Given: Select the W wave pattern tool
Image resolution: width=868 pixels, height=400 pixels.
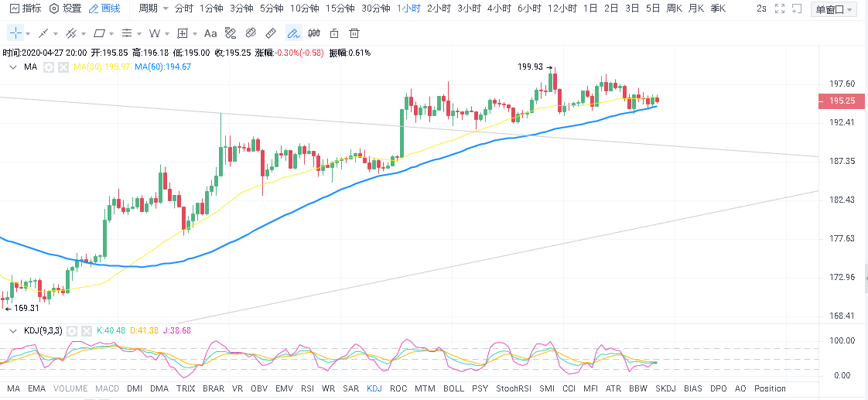Looking at the screenshot, I should (155, 33).
